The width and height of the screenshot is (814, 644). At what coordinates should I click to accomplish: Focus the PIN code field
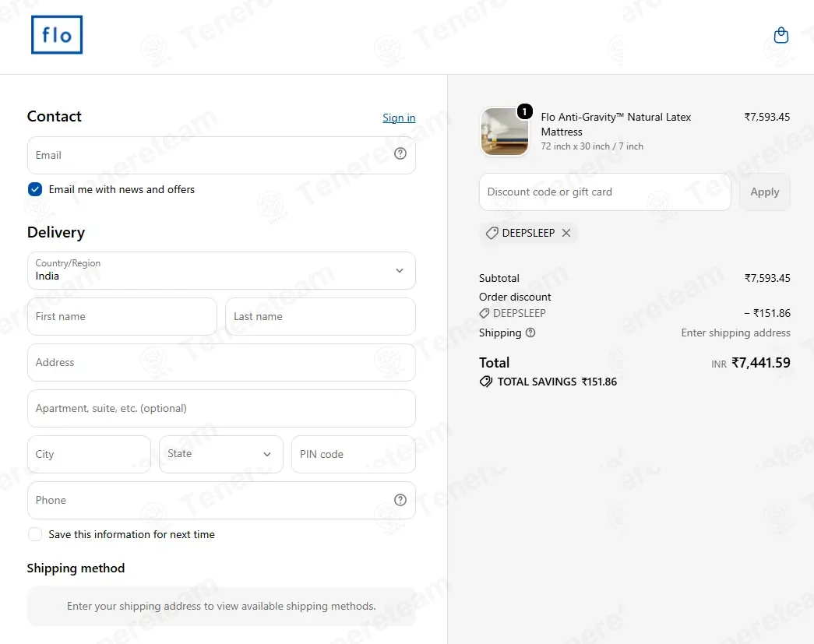click(354, 454)
